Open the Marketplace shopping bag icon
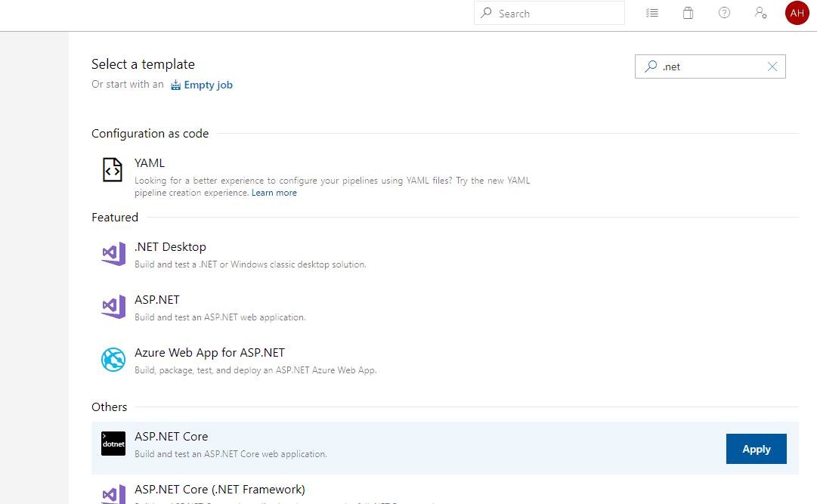The image size is (817, 504). [x=688, y=13]
